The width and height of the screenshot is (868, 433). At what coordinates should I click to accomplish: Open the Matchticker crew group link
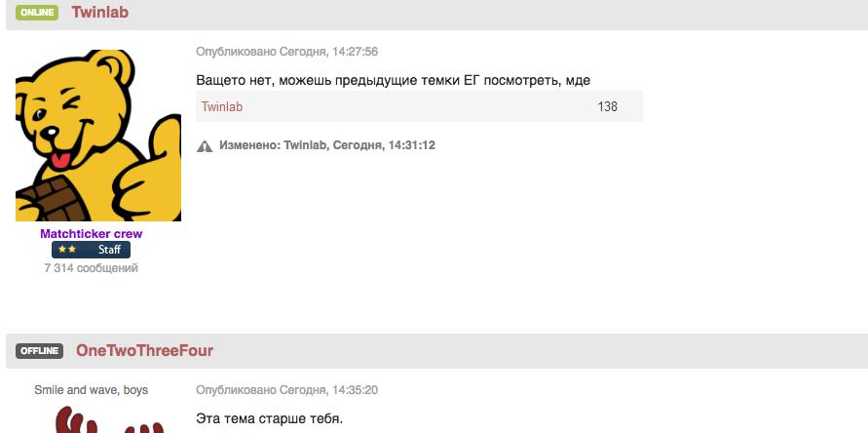[x=91, y=234]
